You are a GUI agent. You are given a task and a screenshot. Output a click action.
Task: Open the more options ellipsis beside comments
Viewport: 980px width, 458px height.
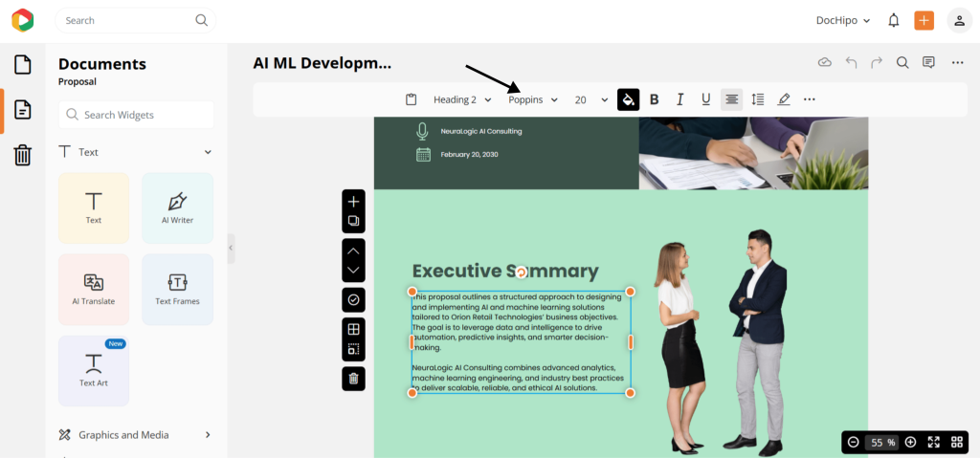(957, 62)
